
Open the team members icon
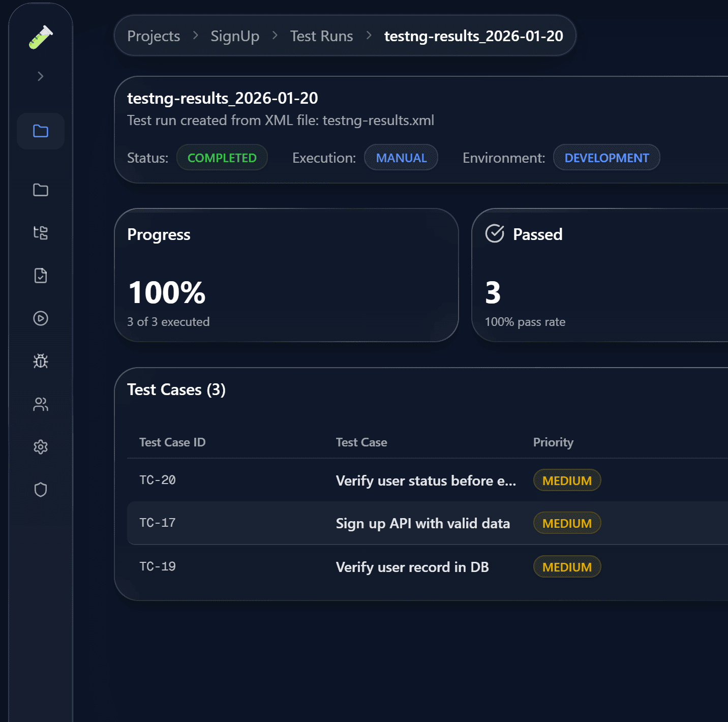pyautogui.click(x=41, y=404)
